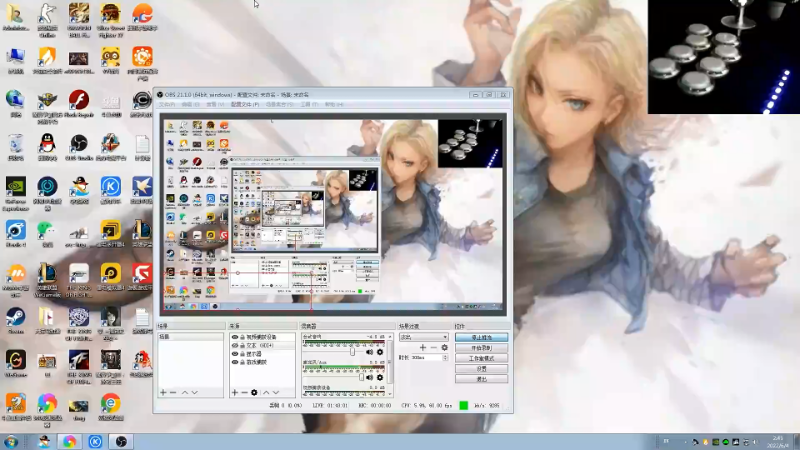Click the pirate penguin icon in the taskbar
Image resolution: width=800 pixels, height=450 pixels.
click(44, 441)
